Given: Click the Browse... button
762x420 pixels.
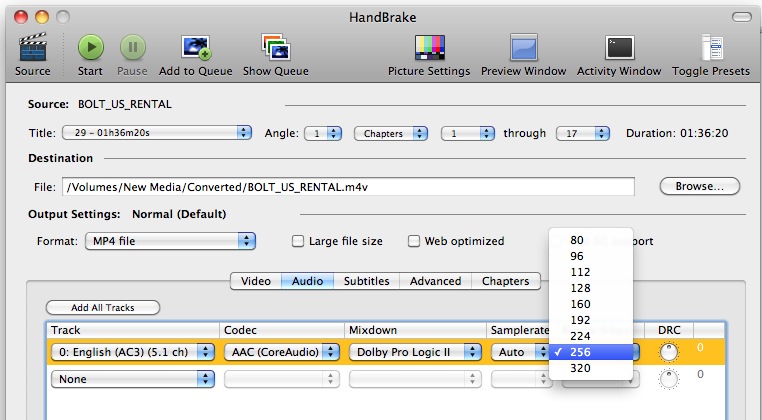Looking at the screenshot, I should click(699, 186).
